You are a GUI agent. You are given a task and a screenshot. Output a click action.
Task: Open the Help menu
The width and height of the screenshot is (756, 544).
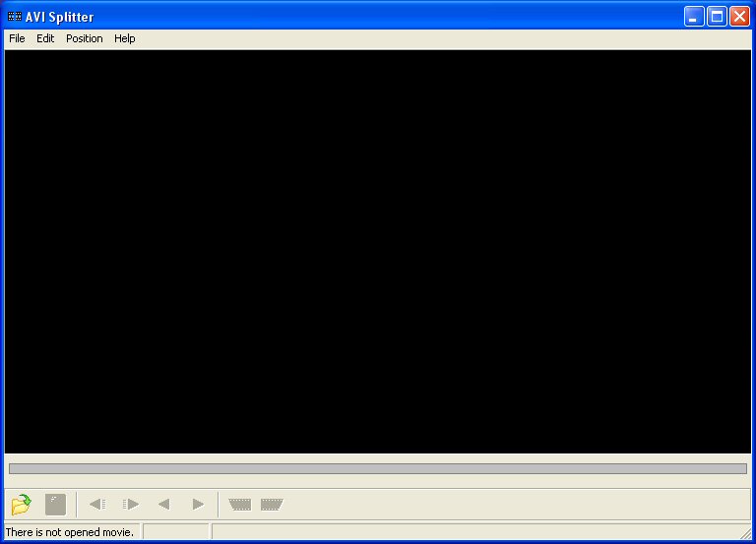124,38
